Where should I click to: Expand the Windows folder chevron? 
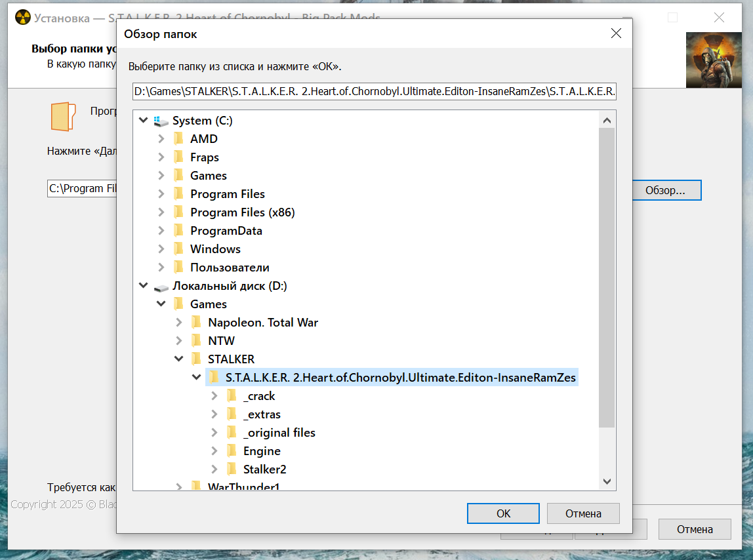click(x=161, y=249)
